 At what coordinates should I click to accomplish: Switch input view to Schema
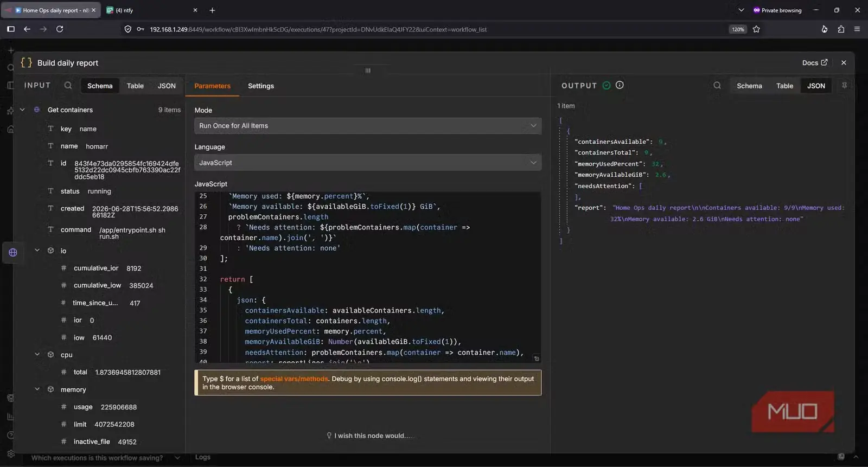click(x=100, y=86)
